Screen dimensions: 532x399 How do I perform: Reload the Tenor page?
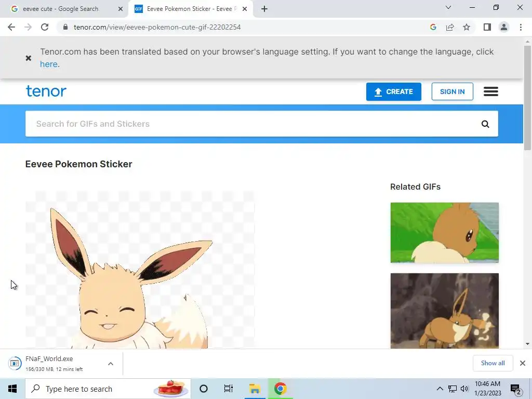tap(45, 27)
